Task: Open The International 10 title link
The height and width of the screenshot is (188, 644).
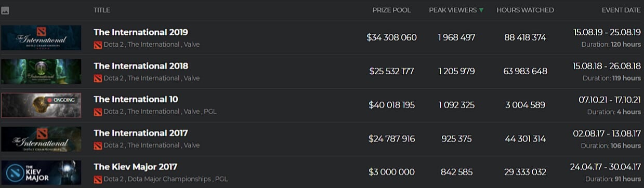Action: coord(136,99)
